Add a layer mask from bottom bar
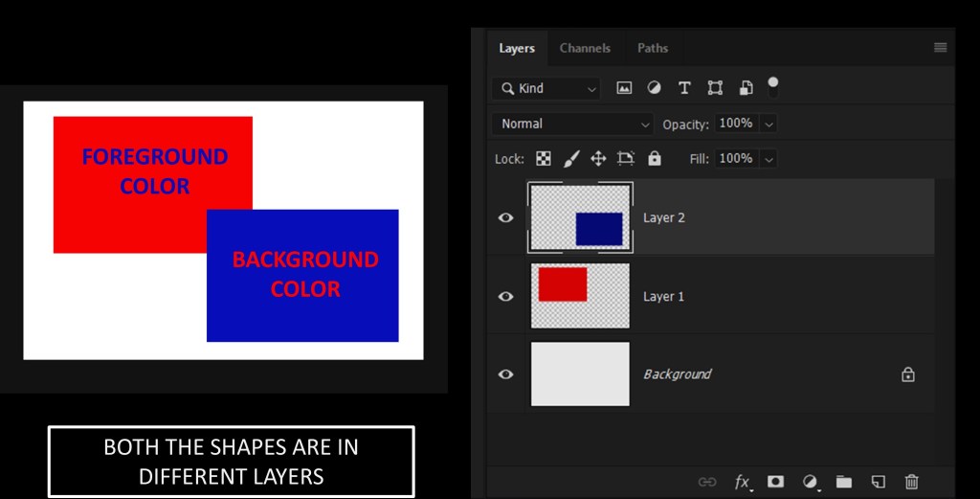 (x=775, y=482)
